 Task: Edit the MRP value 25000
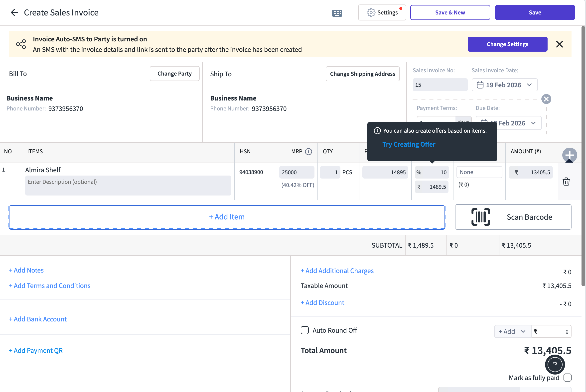click(296, 172)
